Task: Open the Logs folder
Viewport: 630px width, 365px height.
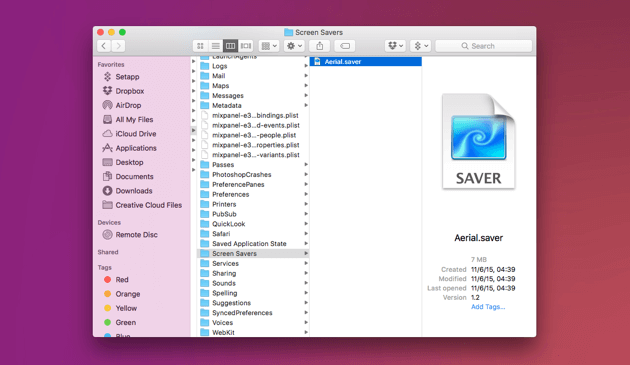Action: coord(253,66)
